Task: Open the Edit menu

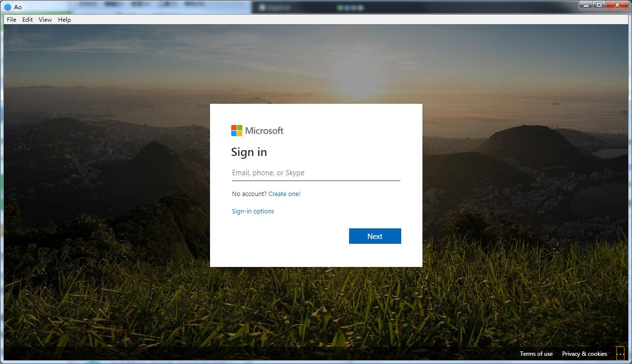Action: 28,20
